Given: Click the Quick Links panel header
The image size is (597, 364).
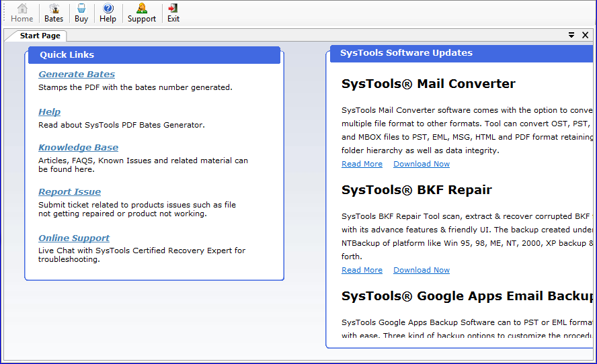Looking at the screenshot, I should click(x=154, y=55).
